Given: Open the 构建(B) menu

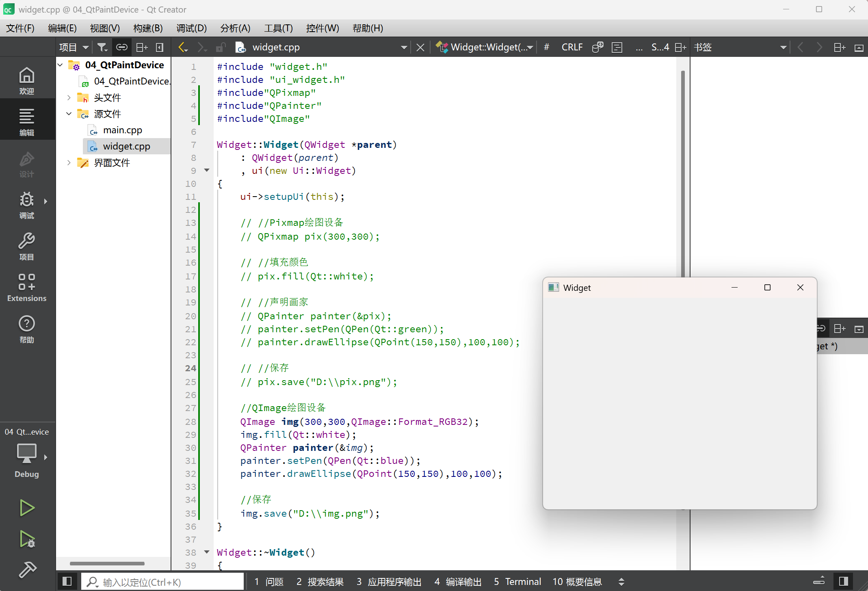Looking at the screenshot, I should point(147,28).
